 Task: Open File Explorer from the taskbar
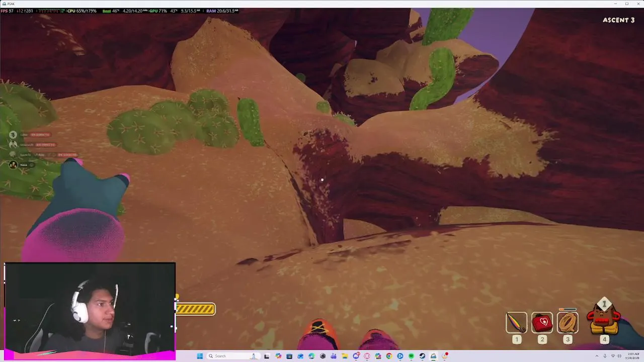point(345,356)
